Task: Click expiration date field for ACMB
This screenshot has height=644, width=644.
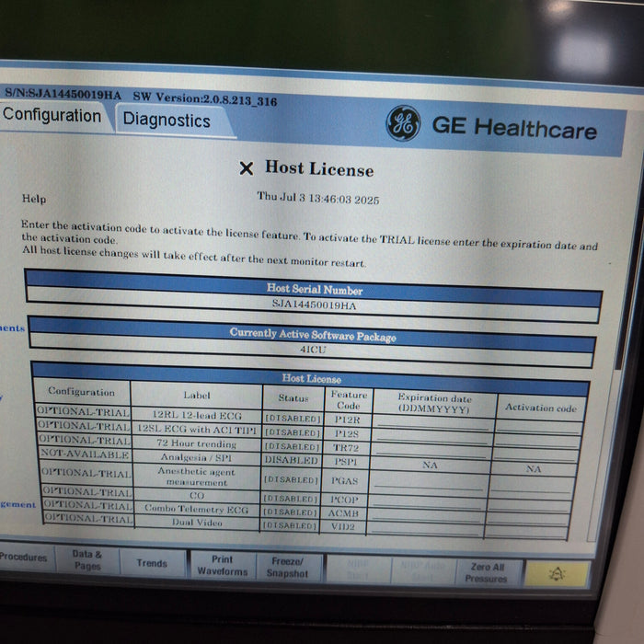Action: click(x=426, y=515)
